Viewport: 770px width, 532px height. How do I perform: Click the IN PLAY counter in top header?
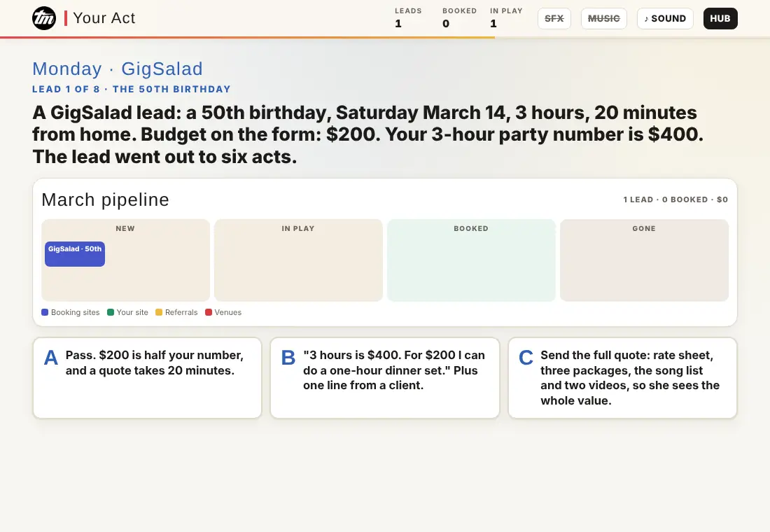point(506,17)
